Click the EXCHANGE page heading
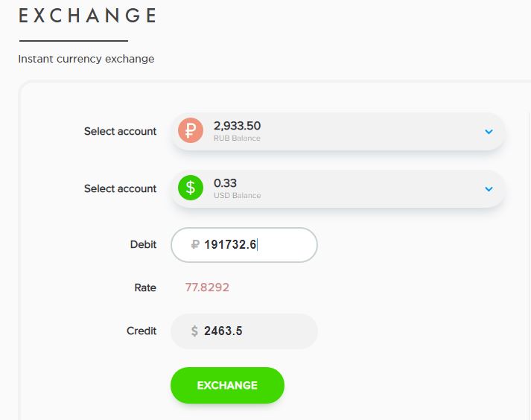Image resolution: width=531 pixels, height=420 pixels. pyautogui.click(x=88, y=16)
